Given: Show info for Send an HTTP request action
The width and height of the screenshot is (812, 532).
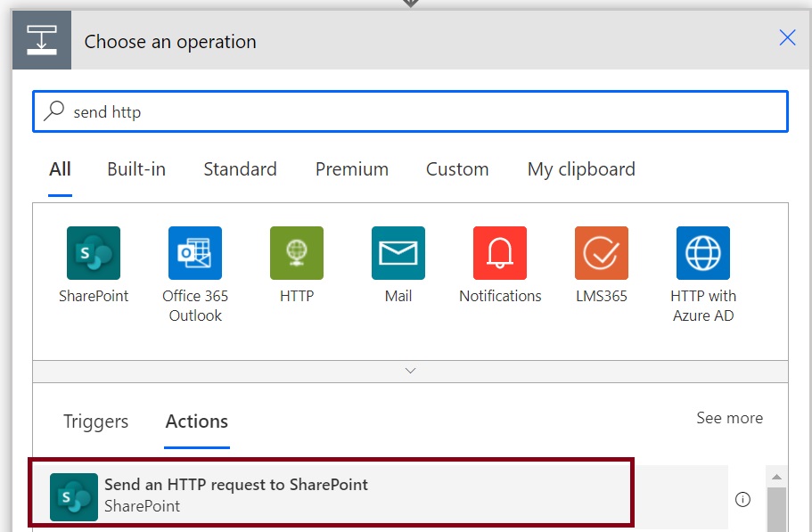Looking at the screenshot, I should click(x=742, y=499).
